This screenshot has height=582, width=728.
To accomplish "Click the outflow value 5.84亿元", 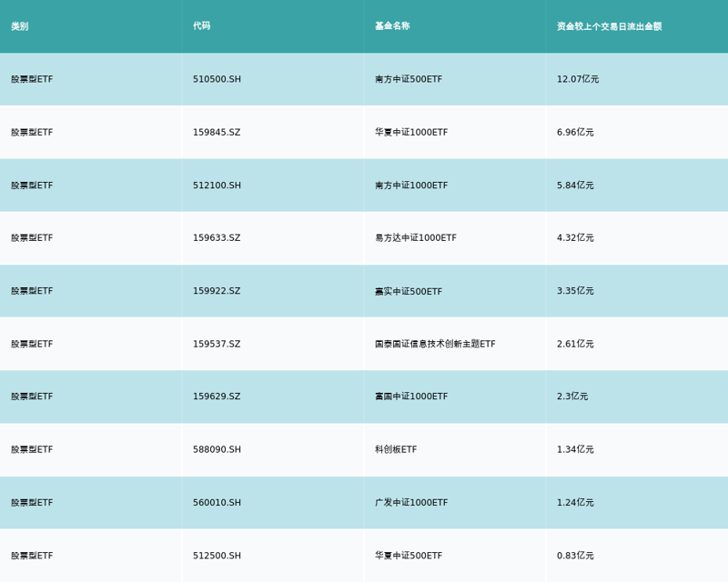I will [x=575, y=186].
